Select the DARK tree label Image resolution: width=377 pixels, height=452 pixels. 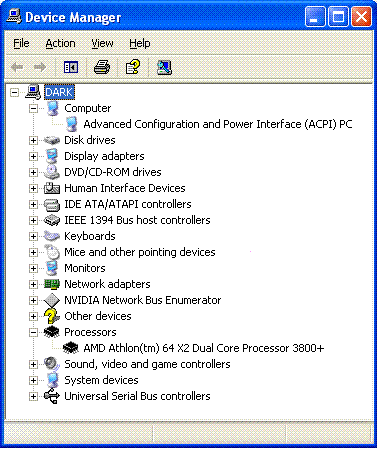[x=59, y=92]
